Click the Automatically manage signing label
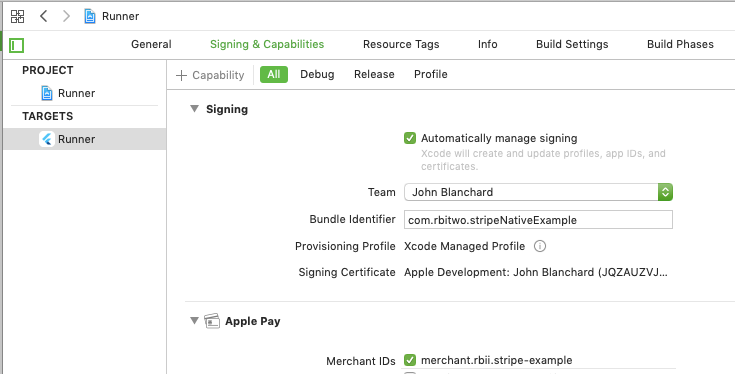 (x=499, y=138)
